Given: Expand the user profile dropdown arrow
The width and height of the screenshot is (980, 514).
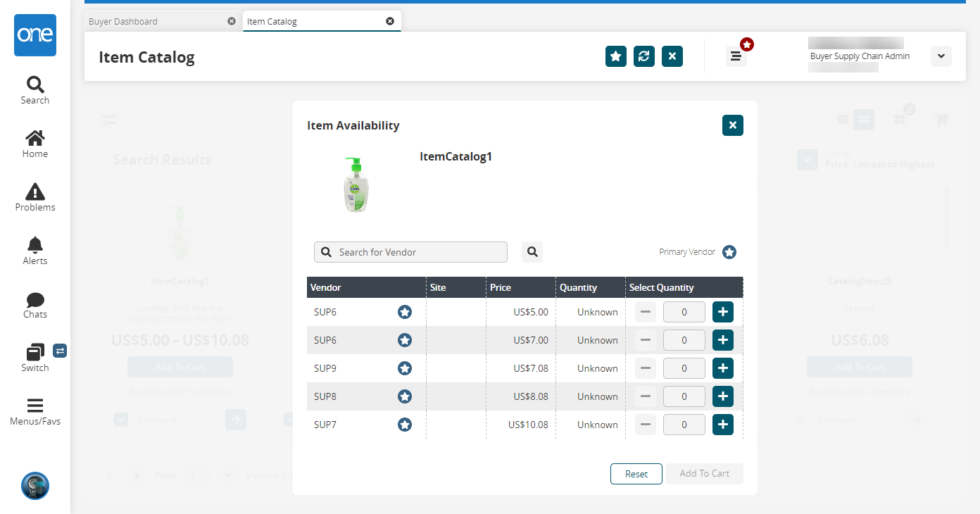Looking at the screenshot, I should click(941, 56).
